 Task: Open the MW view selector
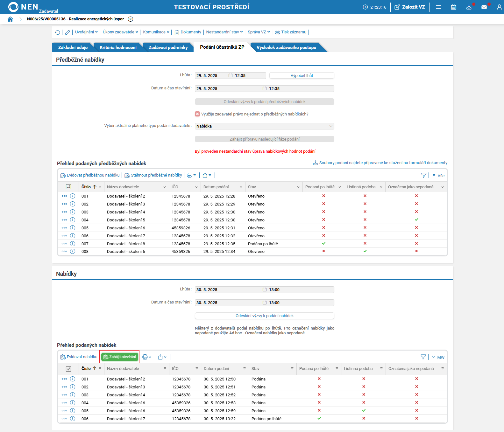coord(438,357)
